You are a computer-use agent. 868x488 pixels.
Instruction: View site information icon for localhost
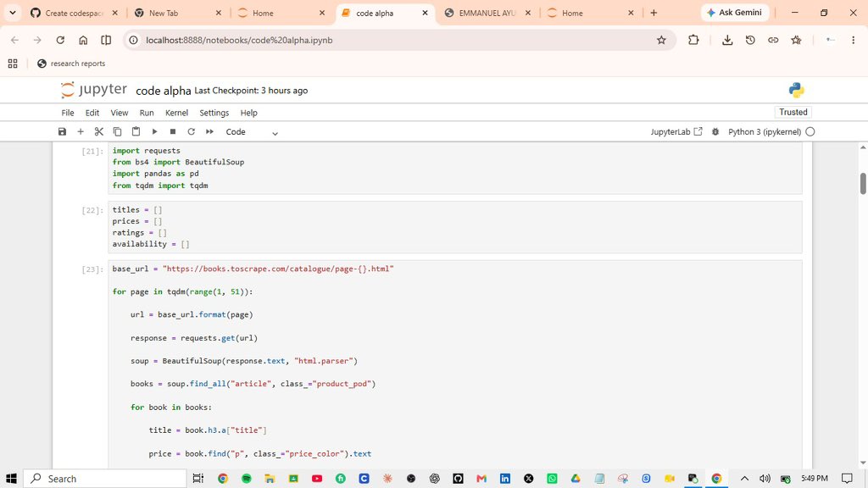tap(133, 40)
